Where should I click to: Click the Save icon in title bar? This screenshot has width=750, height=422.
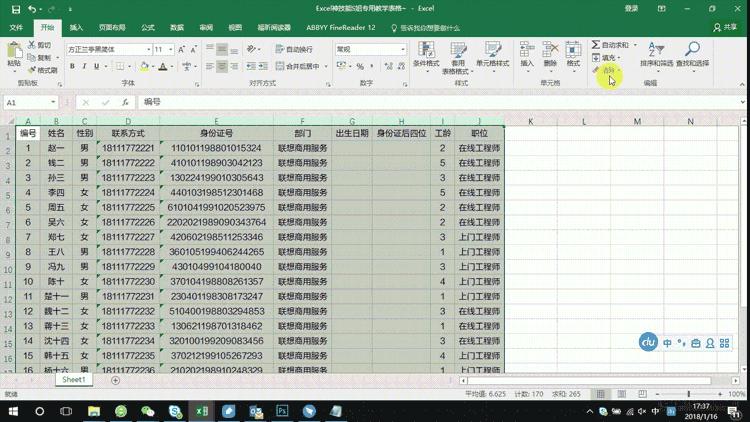point(16,9)
